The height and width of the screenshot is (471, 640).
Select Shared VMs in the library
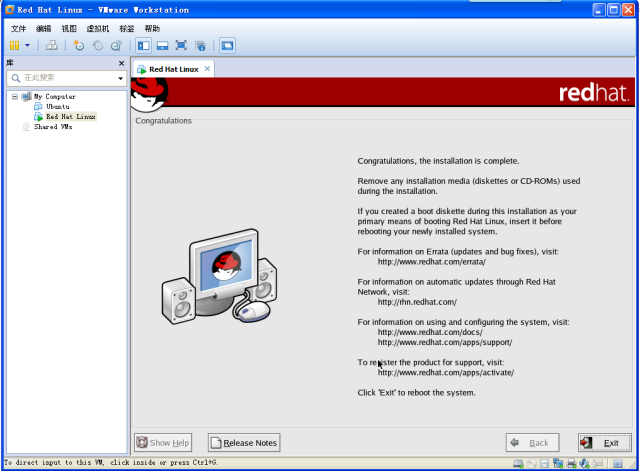[x=53, y=127]
